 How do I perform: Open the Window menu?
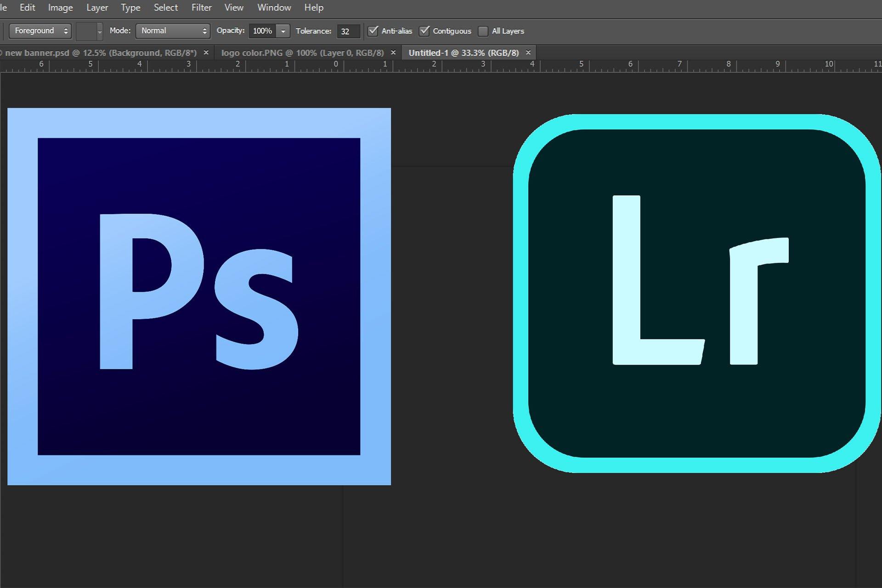(x=274, y=8)
